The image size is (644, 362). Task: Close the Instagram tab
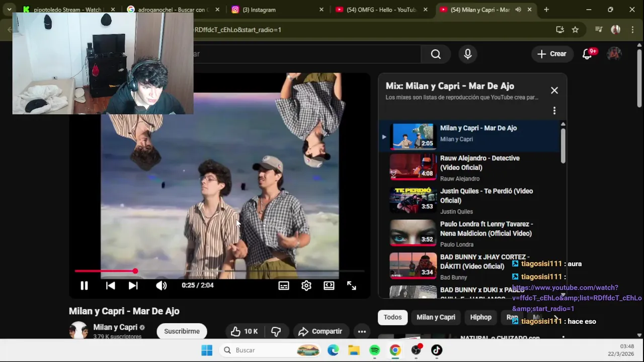(x=321, y=10)
